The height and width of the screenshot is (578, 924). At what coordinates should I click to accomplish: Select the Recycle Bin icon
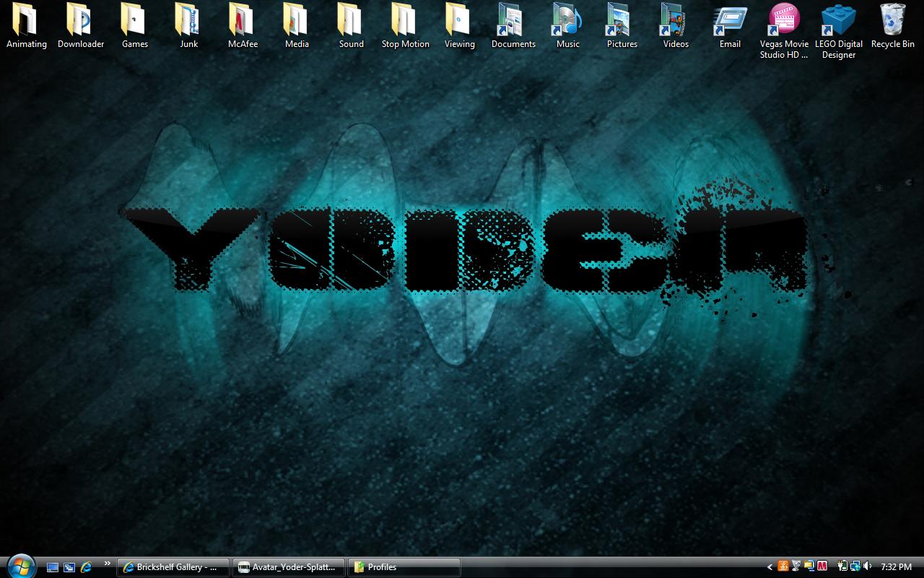[893, 27]
